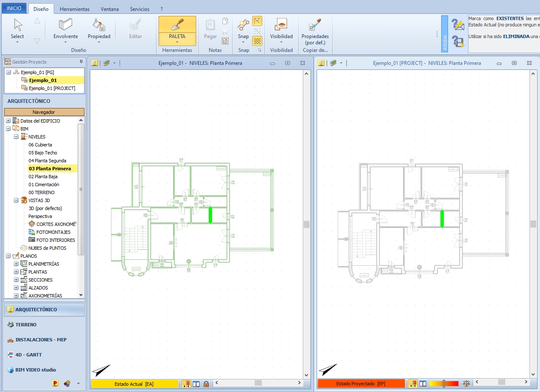Image resolution: width=540 pixels, height=392 pixels.
Task: Select Ejemplo_01 [PROJECT] in project tree
Action: click(x=52, y=88)
